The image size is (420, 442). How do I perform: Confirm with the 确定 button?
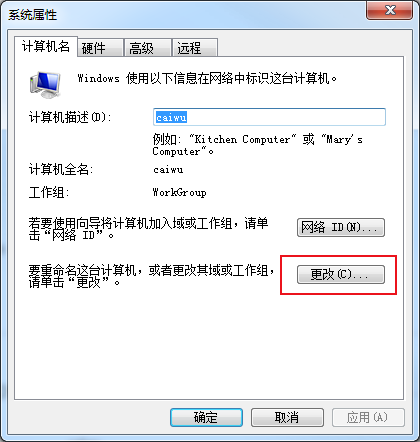tap(206, 417)
